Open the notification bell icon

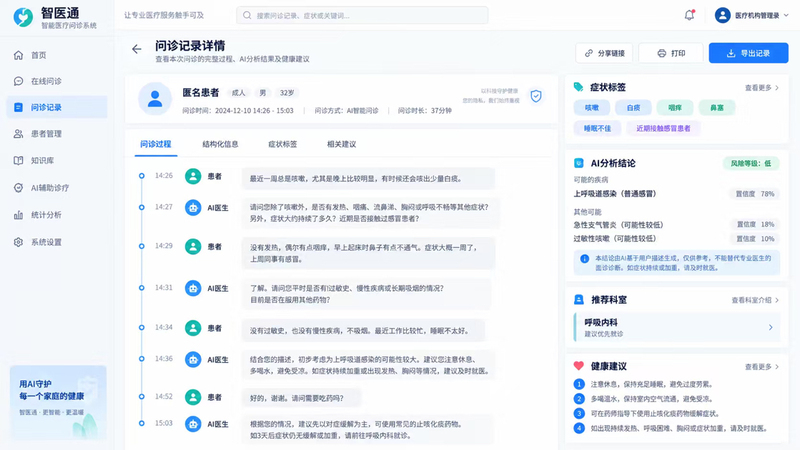(x=689, y=15)
